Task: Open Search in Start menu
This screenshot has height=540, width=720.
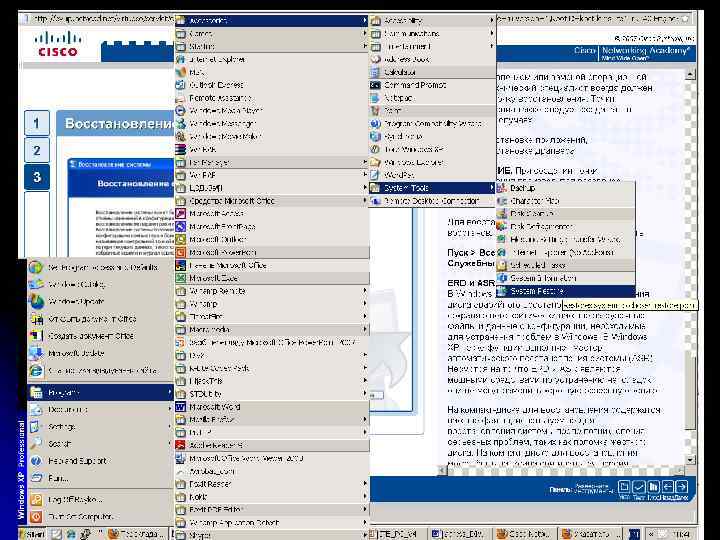Action: coord(101,444)
